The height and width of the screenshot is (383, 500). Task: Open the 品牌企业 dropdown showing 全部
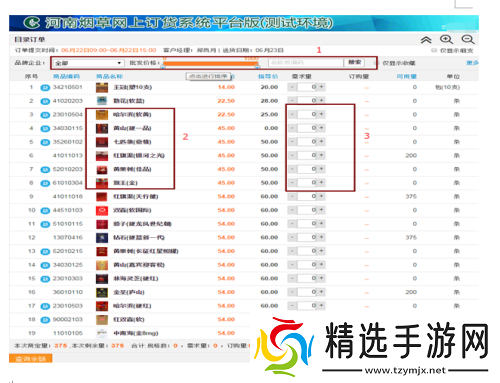coord(88,63)
